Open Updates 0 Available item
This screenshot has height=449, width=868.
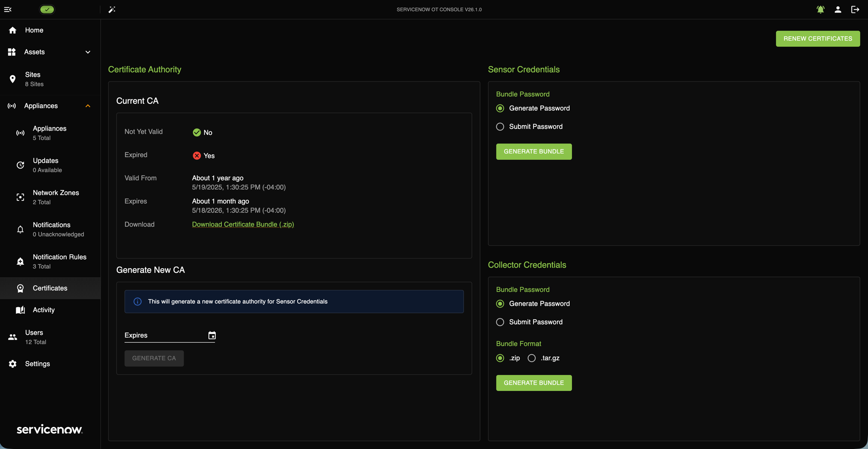[50, 165]
